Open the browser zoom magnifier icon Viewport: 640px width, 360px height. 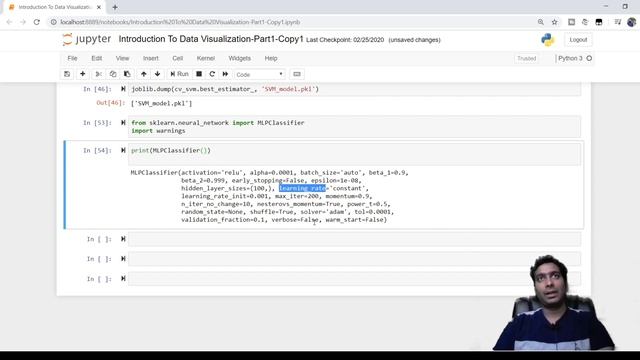tap(540, 22)
